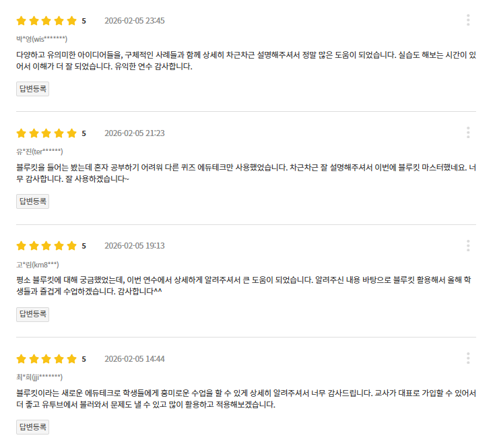Click 답변등록 under the 최*희(jji) review
This screenshot has height=448, width=495.
32,426
